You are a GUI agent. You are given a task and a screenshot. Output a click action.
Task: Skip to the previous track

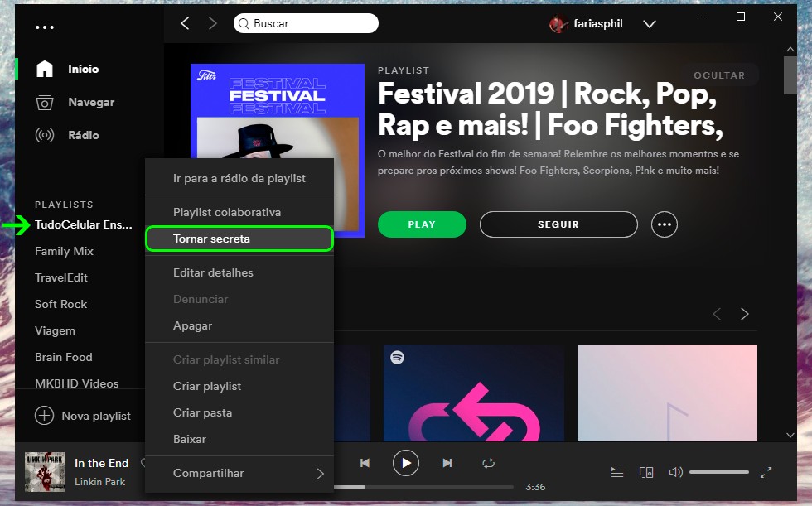[x=365, y=463]
